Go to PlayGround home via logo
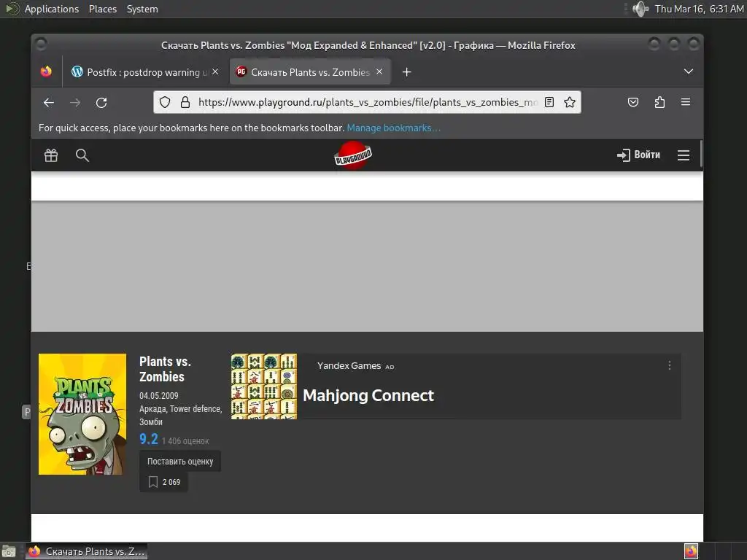The width and height of the screenshot is (747, 560). coord(352,155)
